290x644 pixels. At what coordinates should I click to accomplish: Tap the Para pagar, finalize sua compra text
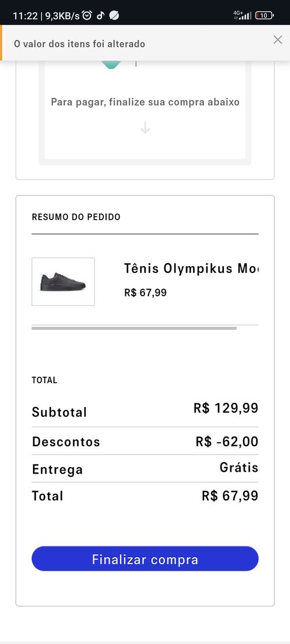(x=145, y=102)
